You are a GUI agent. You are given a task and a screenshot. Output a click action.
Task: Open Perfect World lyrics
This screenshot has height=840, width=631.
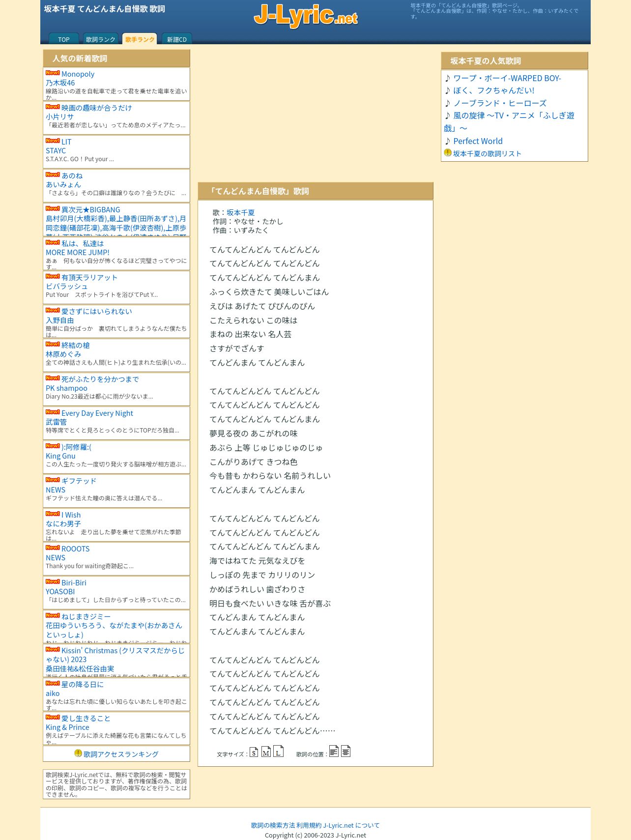click(x=478, y=141)
